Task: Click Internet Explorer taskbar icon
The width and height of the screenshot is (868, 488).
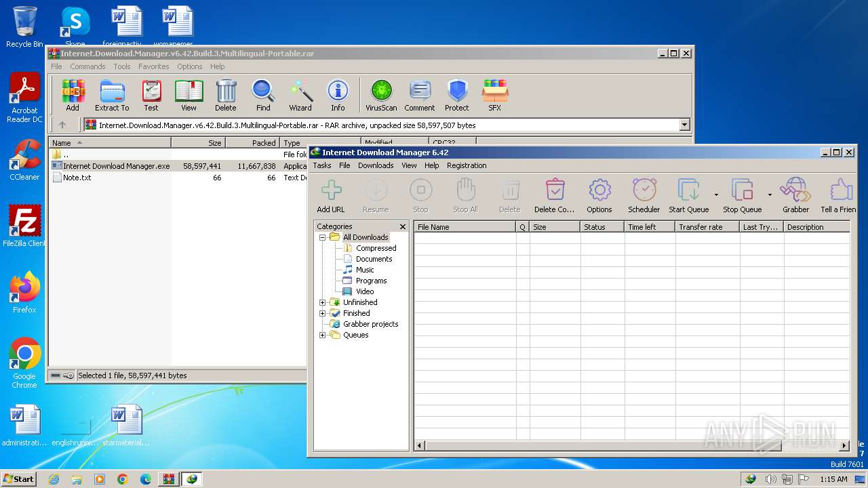Action: pos(54,479)
